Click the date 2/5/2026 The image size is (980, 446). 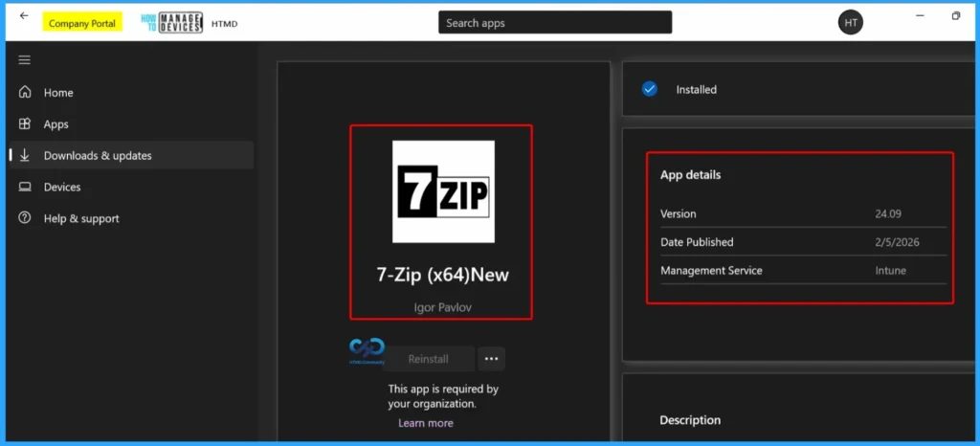[898, 242]
